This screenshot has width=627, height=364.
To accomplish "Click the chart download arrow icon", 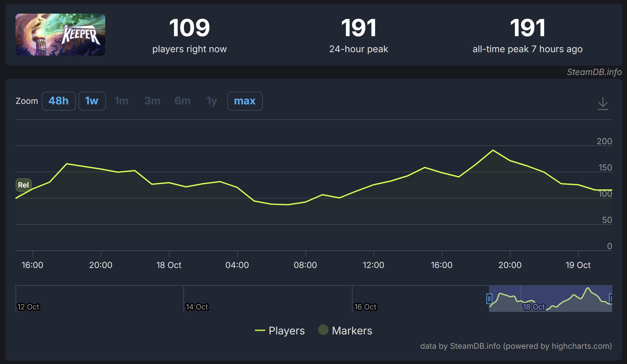I will tap(603, 103).
